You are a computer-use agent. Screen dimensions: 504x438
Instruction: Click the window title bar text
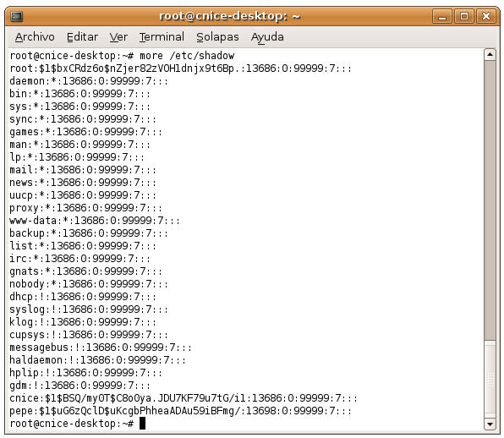pos(229,16)
